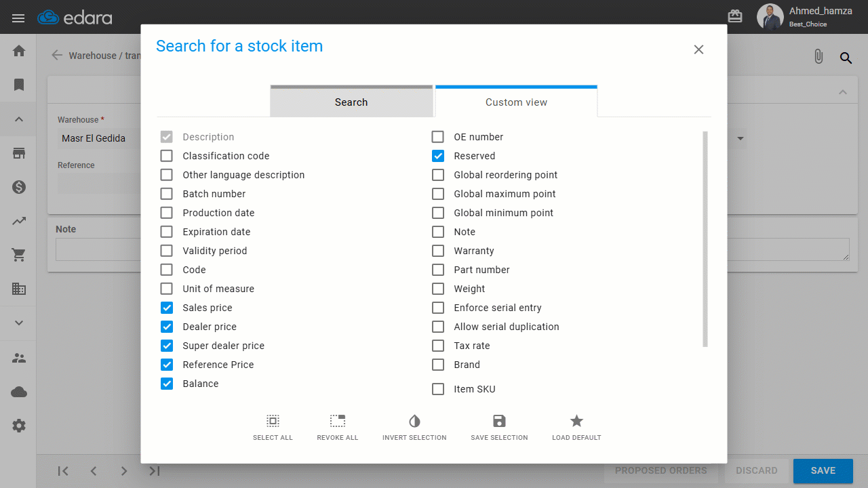Open the company building sidebar icon
This screenshot has width=868, height=488.
point(19,289)
